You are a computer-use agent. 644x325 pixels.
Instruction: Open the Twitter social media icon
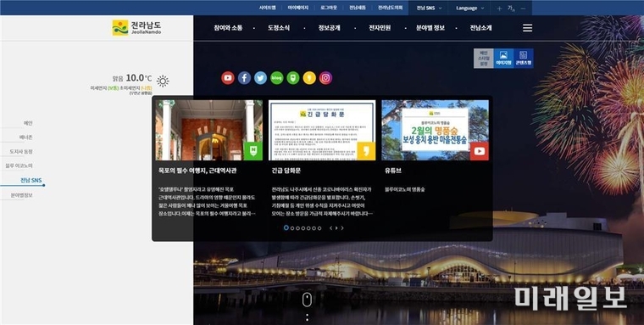click(260, 78)
